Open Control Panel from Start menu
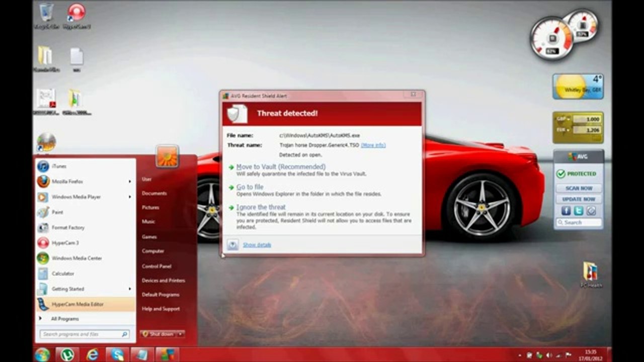The height and width of the screenshot is (362, 644). [x=156, y=266]
